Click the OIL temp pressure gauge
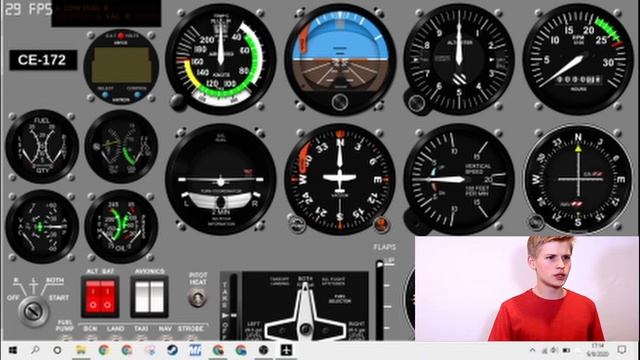The width and height of the screenshot is (640, 360). pos(121,226)
